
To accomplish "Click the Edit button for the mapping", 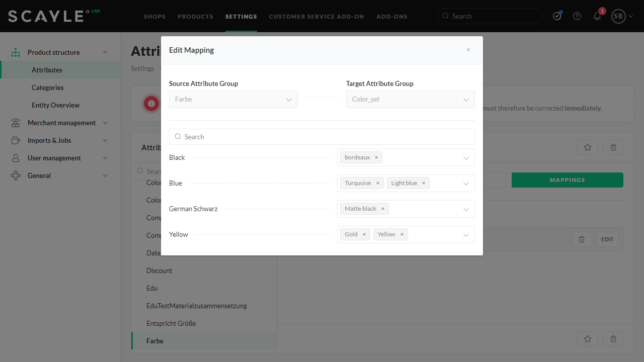I will tap(607, 239).
